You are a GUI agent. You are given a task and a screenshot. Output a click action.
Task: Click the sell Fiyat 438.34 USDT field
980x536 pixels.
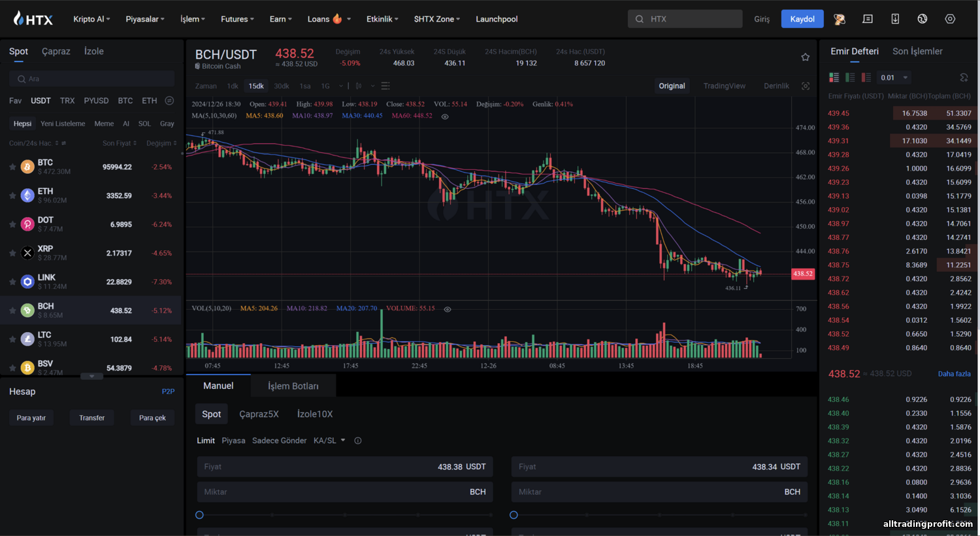pyautogui.click(x=660, y=467)
